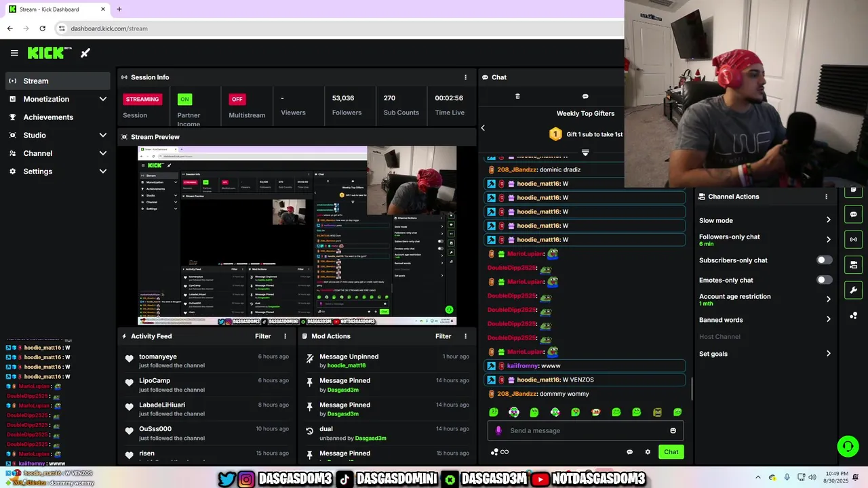Open Channel Actions three-dot options
This screenshot has height=488, width=868.
click(826, 197)
